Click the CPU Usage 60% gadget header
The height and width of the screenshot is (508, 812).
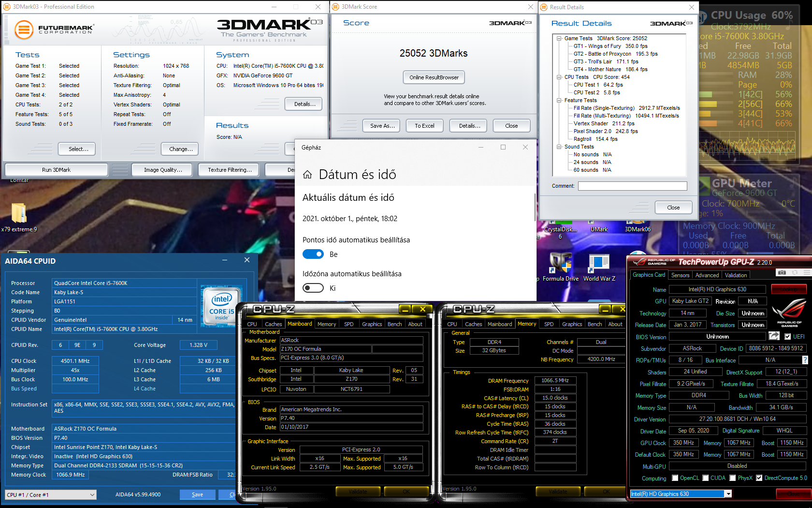(752, 15)
